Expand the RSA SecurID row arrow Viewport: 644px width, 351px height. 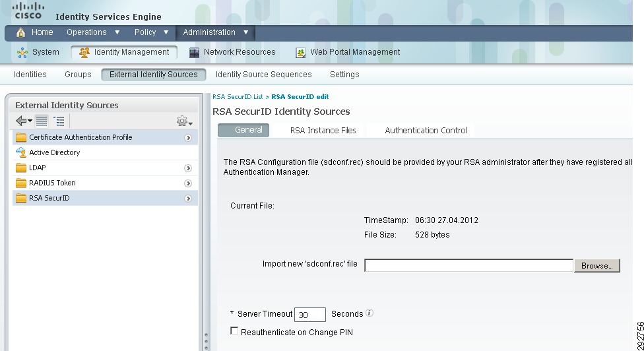click(x=188, y=199)
